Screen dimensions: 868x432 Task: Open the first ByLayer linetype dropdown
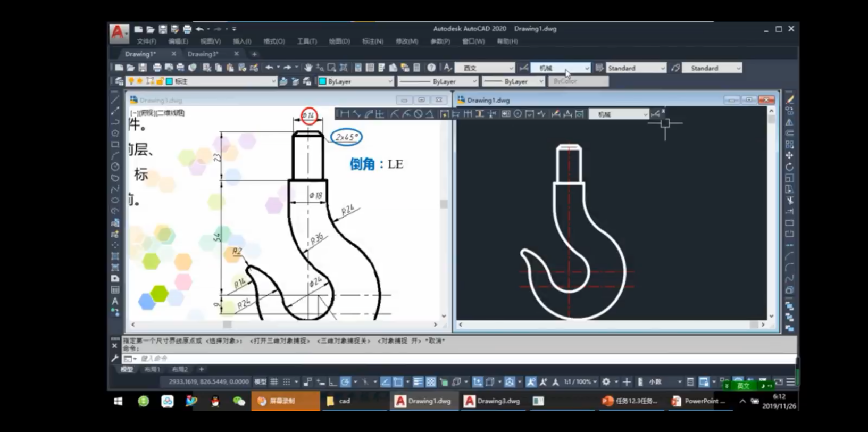coord(438,81)
